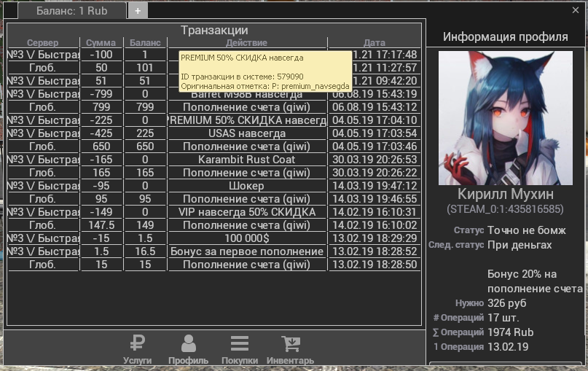Open the Покупки list icon
This screenshot has height=371, width=588.
[x=239, y=349]
